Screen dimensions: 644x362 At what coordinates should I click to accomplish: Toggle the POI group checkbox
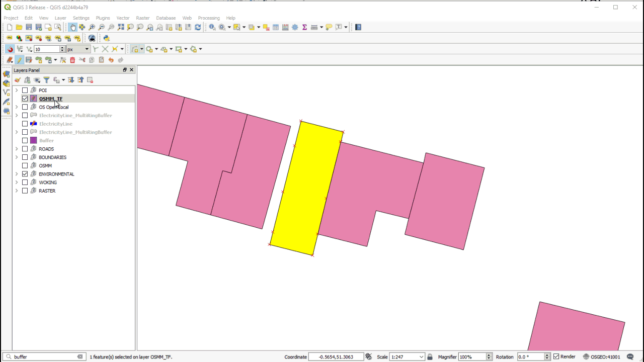25,90
